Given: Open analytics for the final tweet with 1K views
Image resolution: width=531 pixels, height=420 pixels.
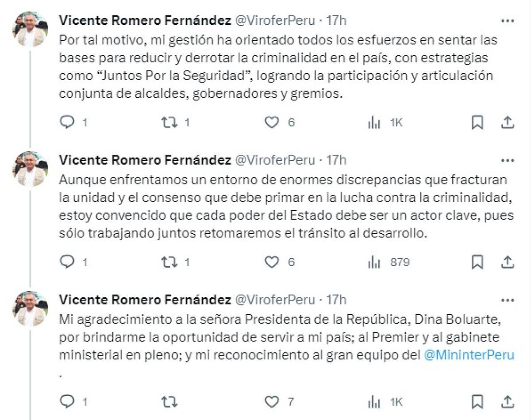Looking at the screenshot, I should [x=375, y=401].
